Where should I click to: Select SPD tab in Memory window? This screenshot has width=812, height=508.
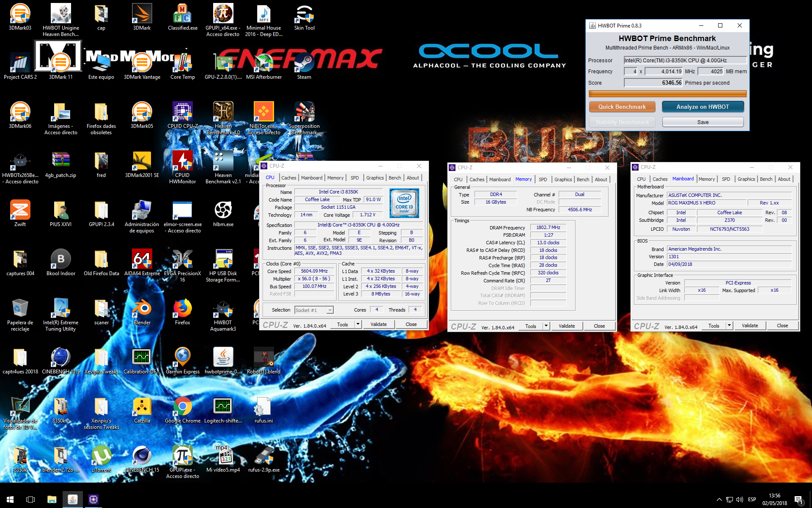click(543, 179)
